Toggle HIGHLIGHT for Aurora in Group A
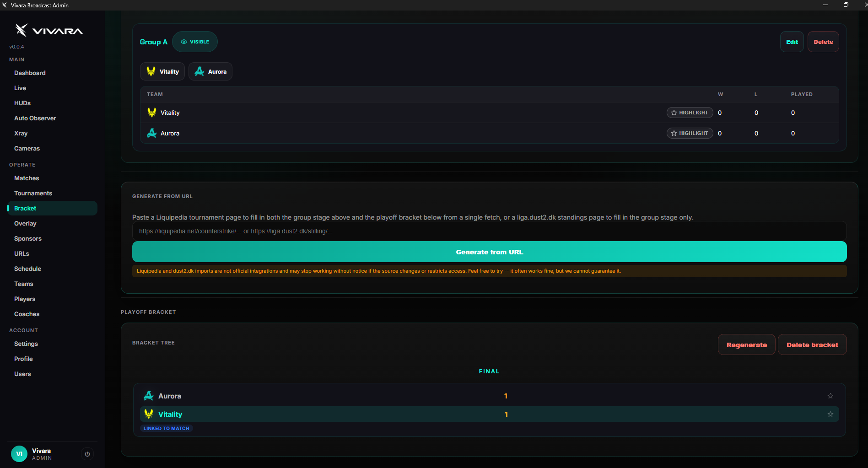Viewport: 868px width, 468px height. [690, 133]
